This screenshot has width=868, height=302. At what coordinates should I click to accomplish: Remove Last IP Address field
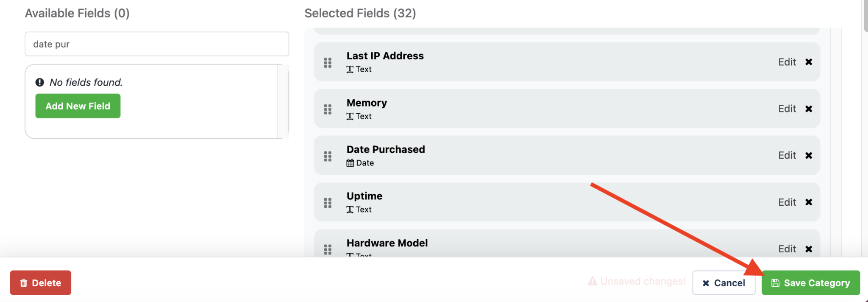809,62
